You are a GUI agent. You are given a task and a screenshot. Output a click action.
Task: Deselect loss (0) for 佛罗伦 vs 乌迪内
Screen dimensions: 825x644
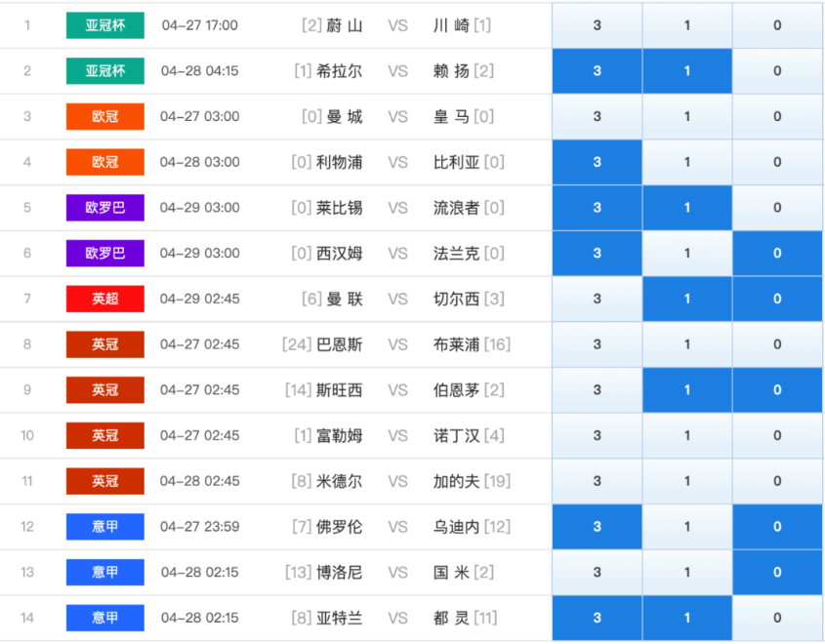[x=777, y=526]
